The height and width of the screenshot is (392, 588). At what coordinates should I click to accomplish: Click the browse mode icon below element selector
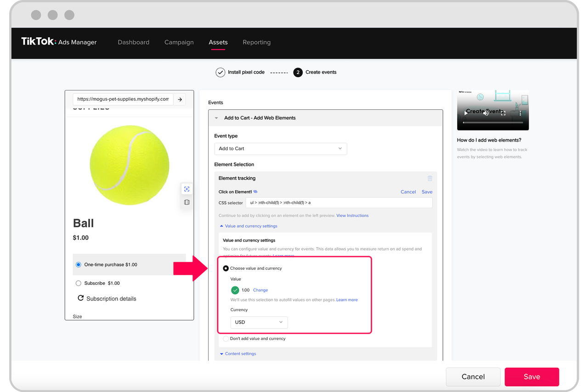187,202
